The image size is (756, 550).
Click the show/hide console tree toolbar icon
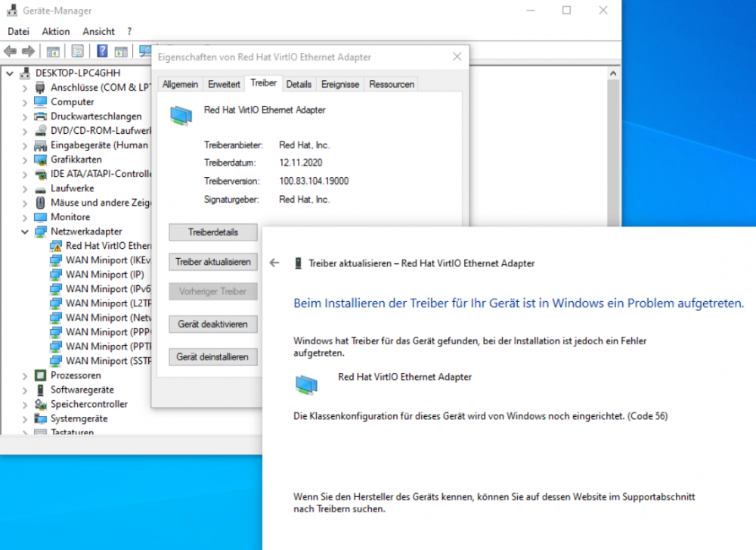point(53,51)
